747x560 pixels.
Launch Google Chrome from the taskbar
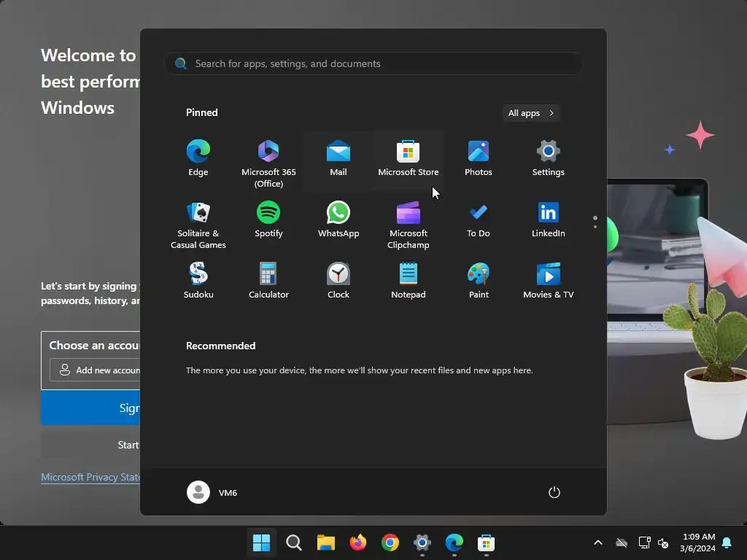coord(390,542)
